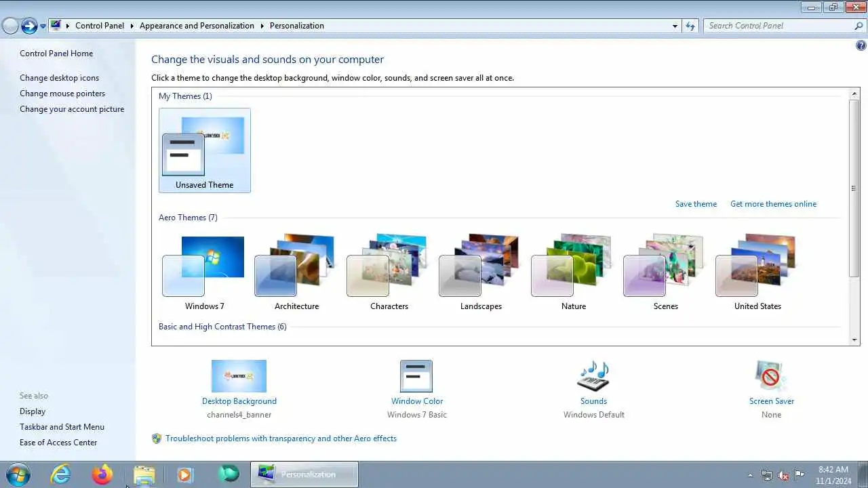
Task: Click the Help question mark icon
Action: click(x=861, y=46)
